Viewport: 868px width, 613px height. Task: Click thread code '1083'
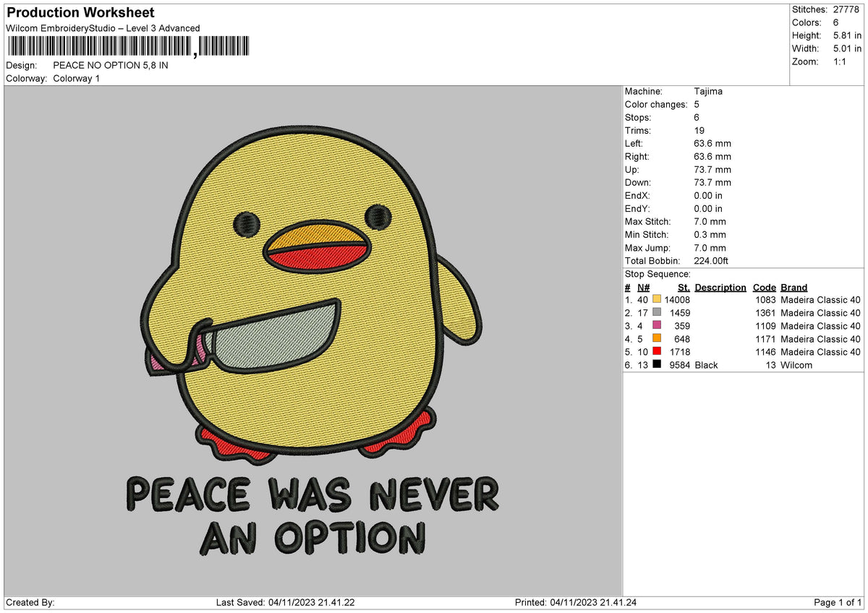765,300
